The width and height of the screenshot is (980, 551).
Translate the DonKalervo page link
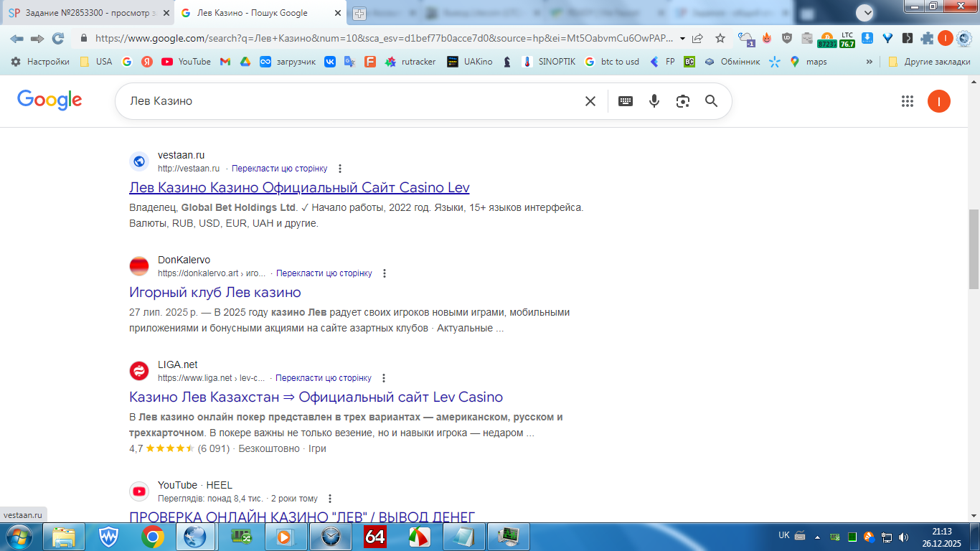tap(324, 273)
